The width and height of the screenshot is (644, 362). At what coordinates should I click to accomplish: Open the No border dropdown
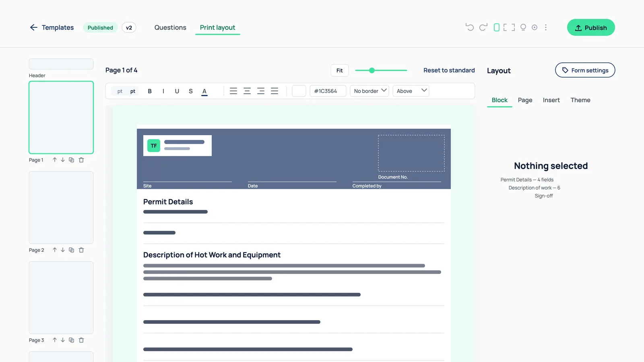click(x=369, y=91)
